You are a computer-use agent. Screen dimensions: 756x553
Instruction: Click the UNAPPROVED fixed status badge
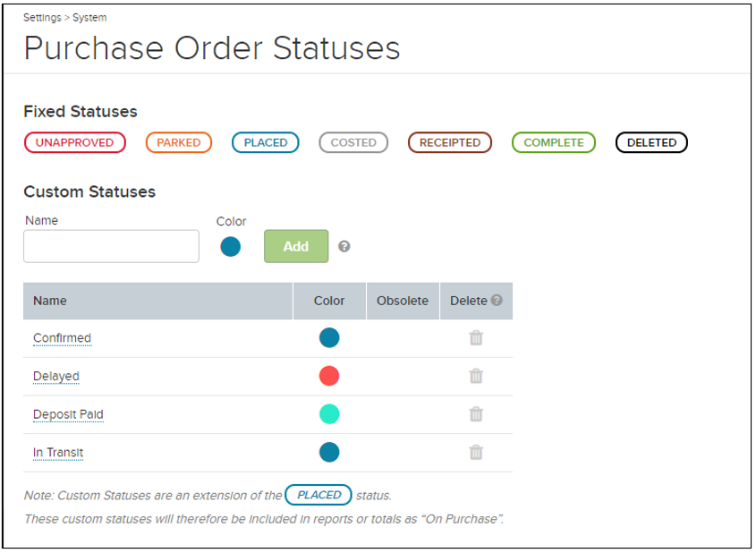tap(74, 142)
